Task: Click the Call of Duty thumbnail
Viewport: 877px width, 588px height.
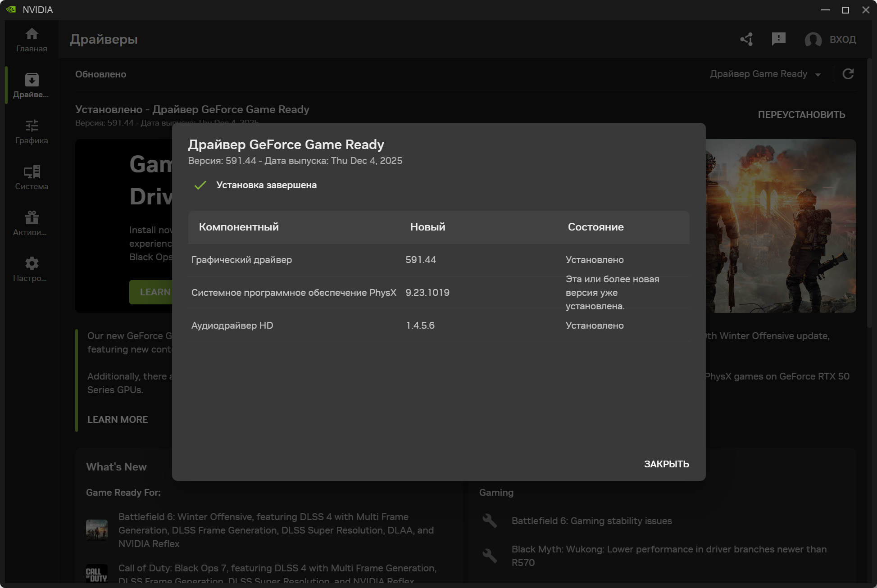Action: (97, 574)
